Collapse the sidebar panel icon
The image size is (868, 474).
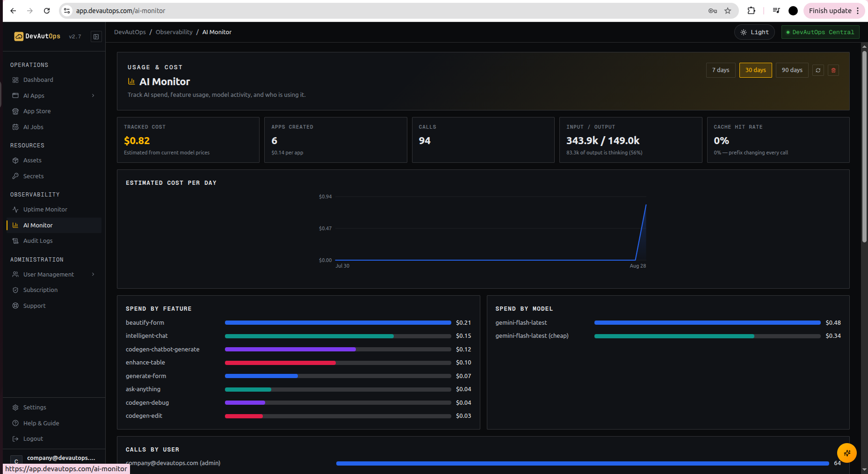tap(96, 36)
